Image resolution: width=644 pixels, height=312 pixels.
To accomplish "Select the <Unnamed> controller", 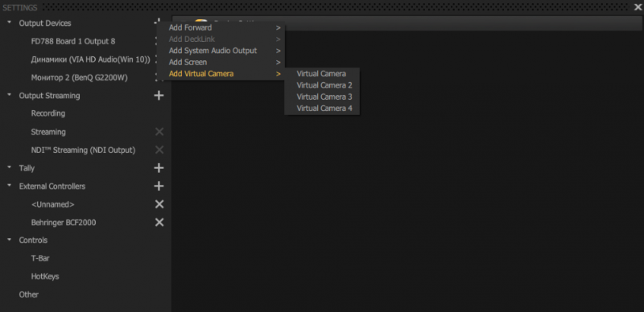I will point(52,204).
